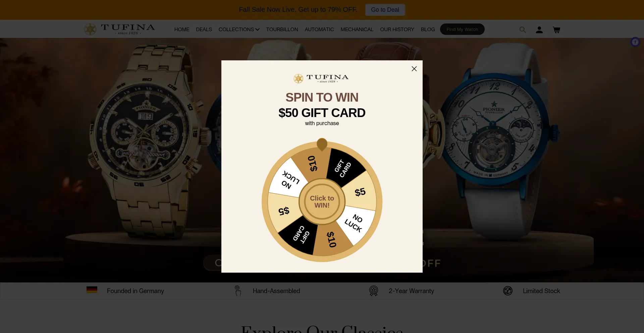Viewport: 644px width, 333px height.
Task: Open the Tourbillon menu item
Action: [282, 30]
